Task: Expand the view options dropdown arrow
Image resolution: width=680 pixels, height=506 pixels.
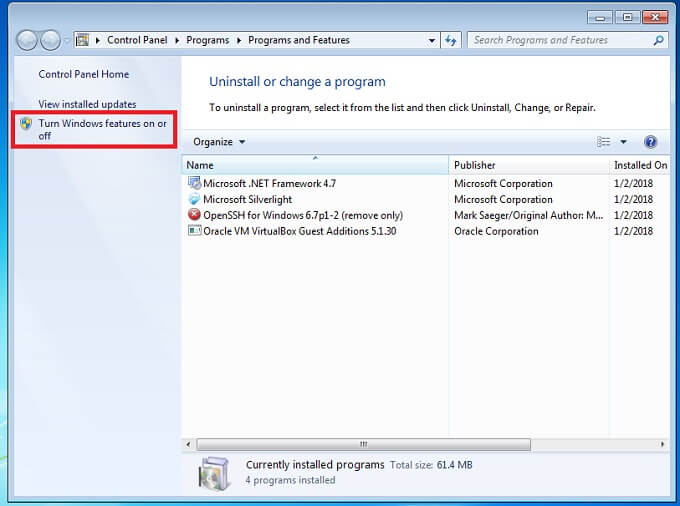Action: (623, 142)
